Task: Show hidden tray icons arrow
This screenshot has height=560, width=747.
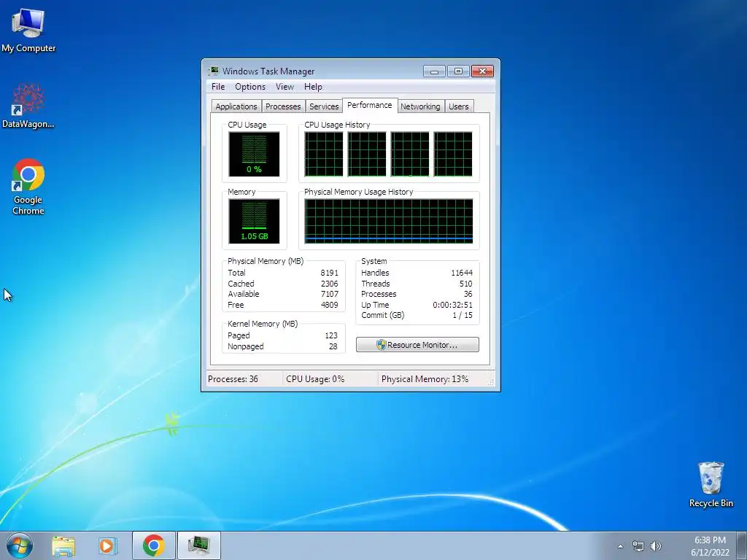Action: 620,546
